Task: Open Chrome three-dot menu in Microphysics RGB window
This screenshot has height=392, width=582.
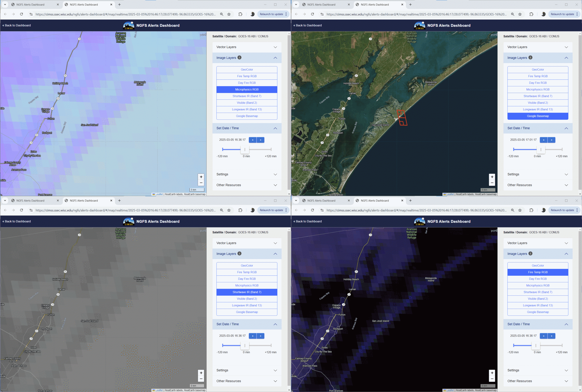Action: 286,14
